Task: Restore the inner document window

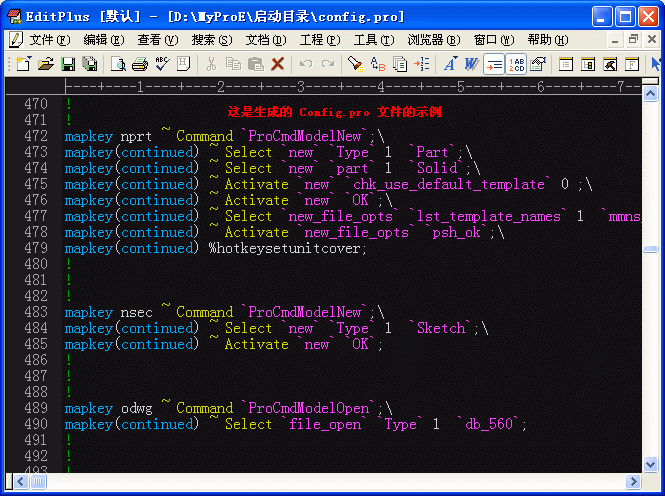Action: [633, 39]
